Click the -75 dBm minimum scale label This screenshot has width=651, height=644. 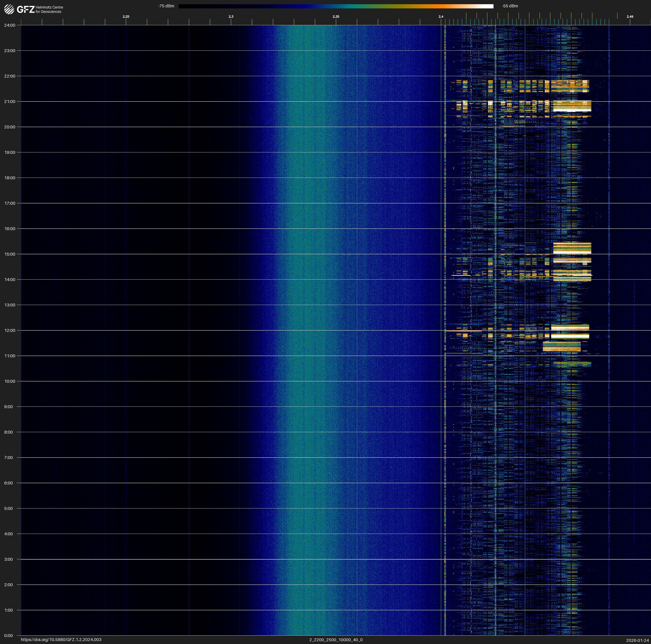[x=166, y=6]
